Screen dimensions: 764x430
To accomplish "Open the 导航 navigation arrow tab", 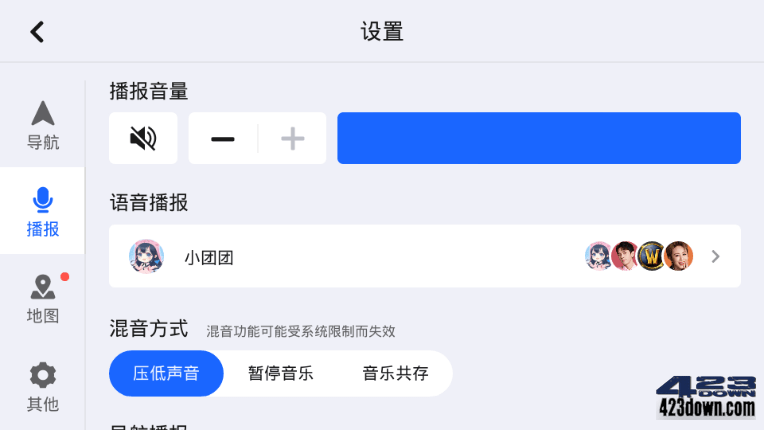I will click(43, 125).
